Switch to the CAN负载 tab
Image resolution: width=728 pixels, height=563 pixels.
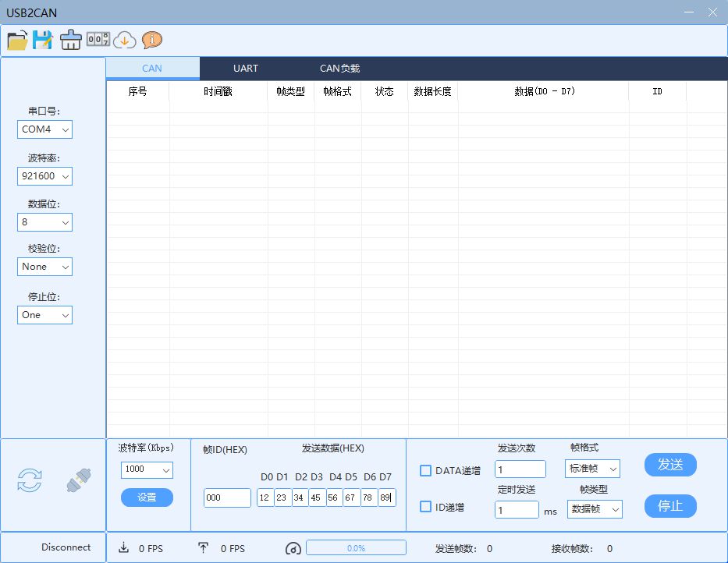[x=339, y=69]
